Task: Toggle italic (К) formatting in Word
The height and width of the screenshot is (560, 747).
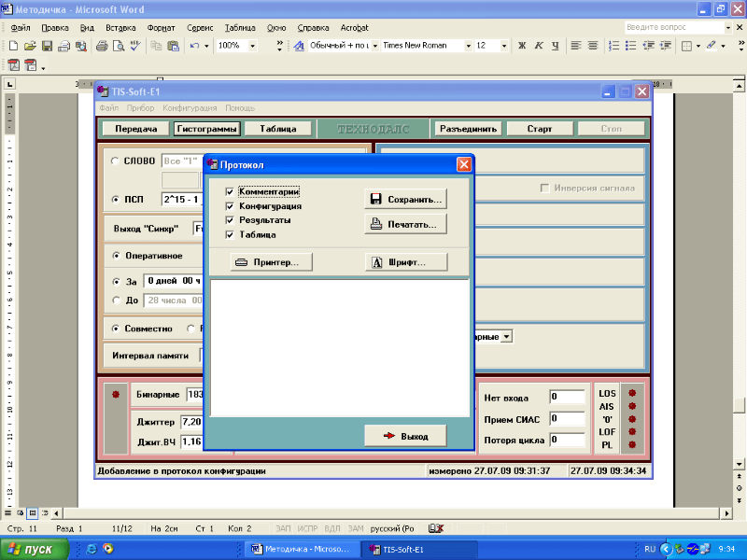Action: 539,46
